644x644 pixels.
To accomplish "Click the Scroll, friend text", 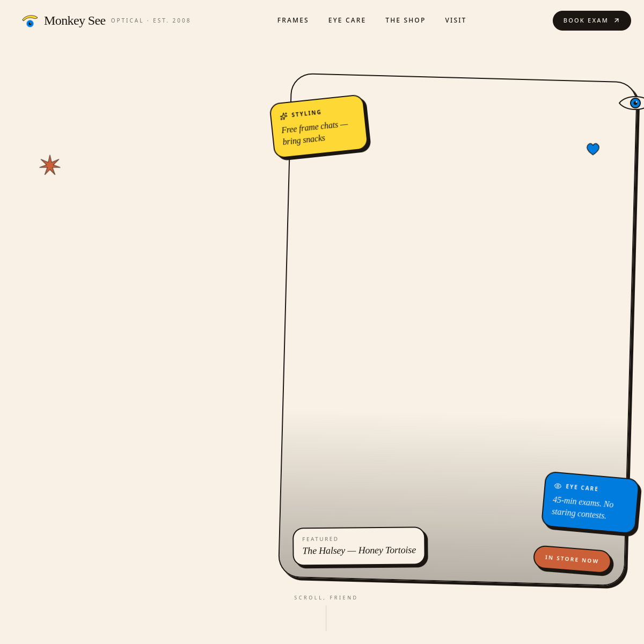I will (x=326, y=598).
